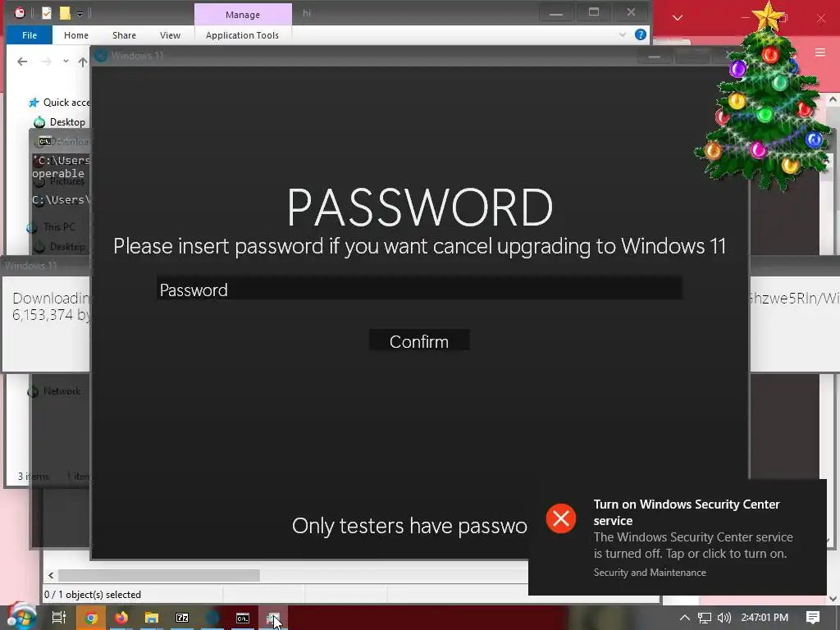Click the volume speaker tray icon
Screen dimensions: 840x630
pos(724,618)
